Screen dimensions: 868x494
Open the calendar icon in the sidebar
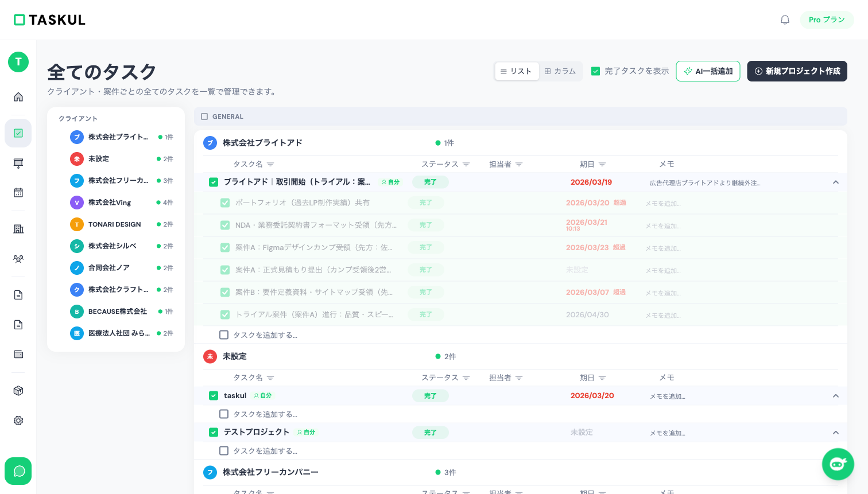click(x=18, y=192)
